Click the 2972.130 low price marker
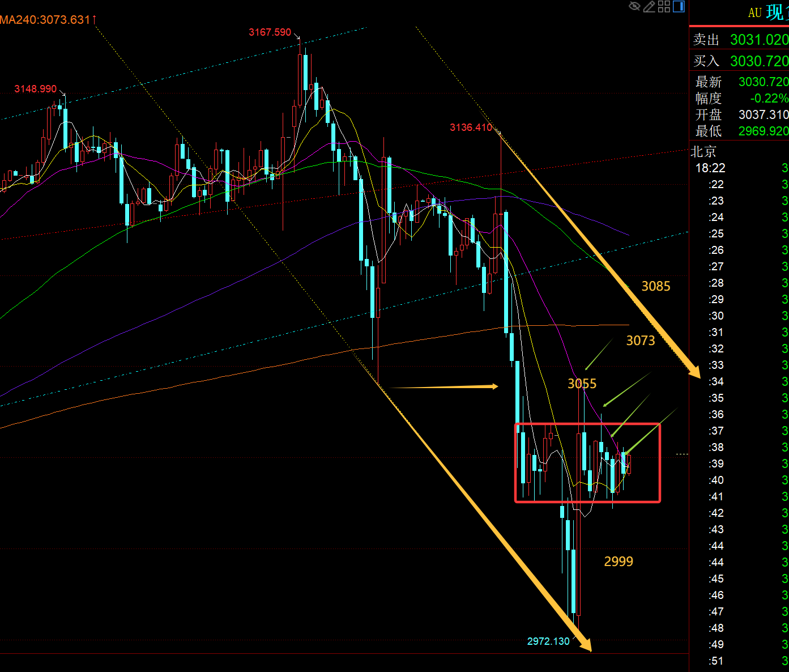The image size is (789, 672). (548, 641)
